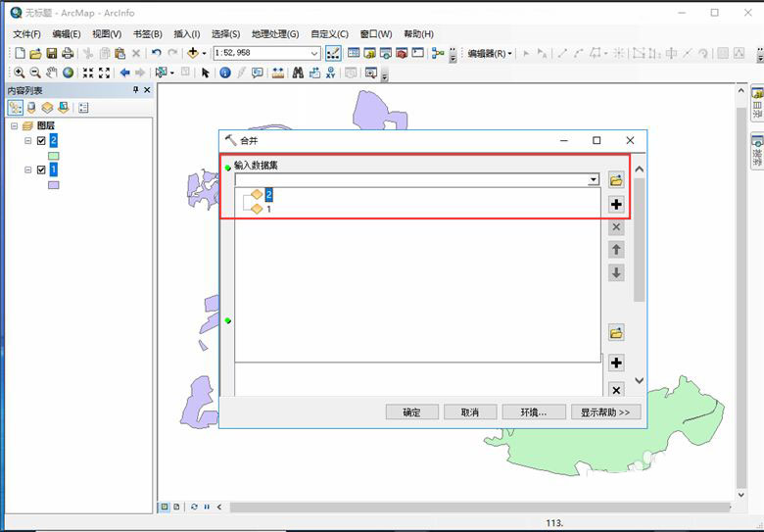Expand Select Features tool dropdown arrow
The height and width of the screenshot is (532, 764).
(x=172, y=73)
